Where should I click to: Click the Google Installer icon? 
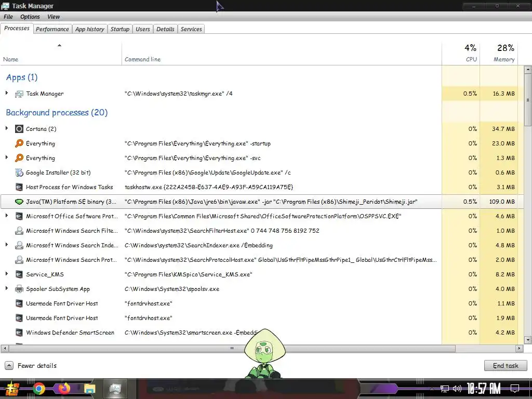tap(19, 172)
